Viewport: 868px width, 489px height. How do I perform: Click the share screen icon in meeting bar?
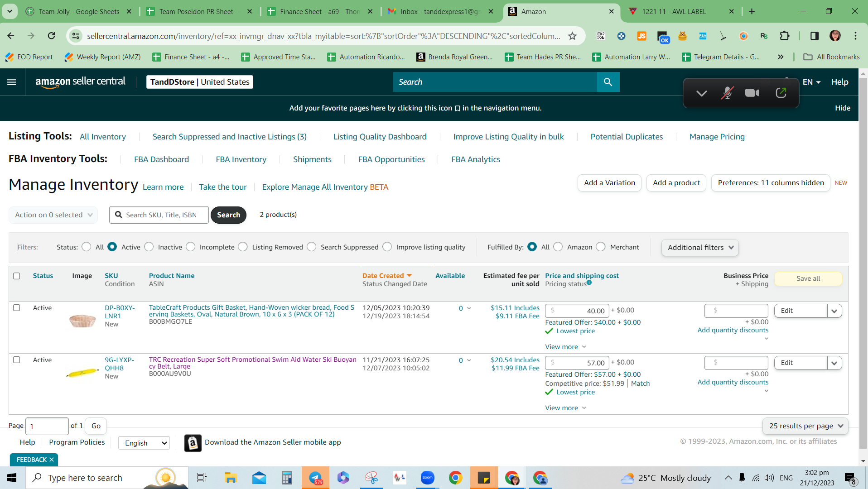pos(781,93)
